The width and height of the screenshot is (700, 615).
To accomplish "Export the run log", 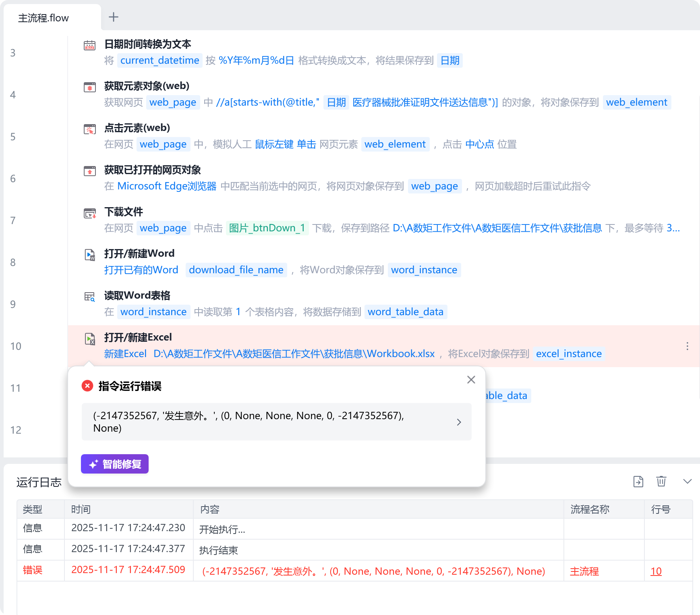I will point(638,482).
